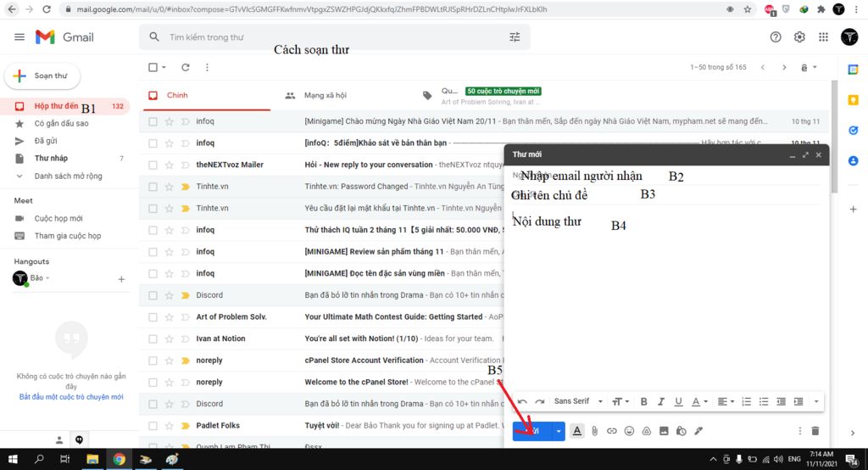Insert numbered list in compose
The height and width of the screenshot is (470, 868).
point(746,401)
